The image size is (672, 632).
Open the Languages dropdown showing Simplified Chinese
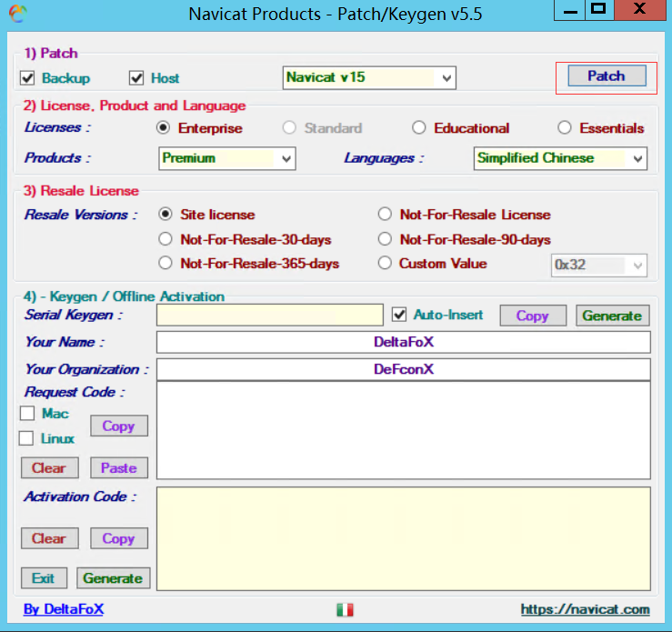click(x=560, y=158)
